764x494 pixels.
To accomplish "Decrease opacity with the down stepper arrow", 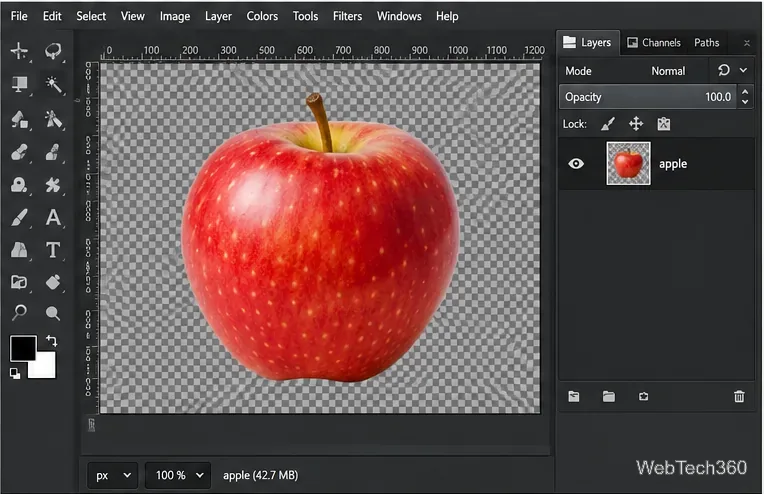I will point(745,102).
